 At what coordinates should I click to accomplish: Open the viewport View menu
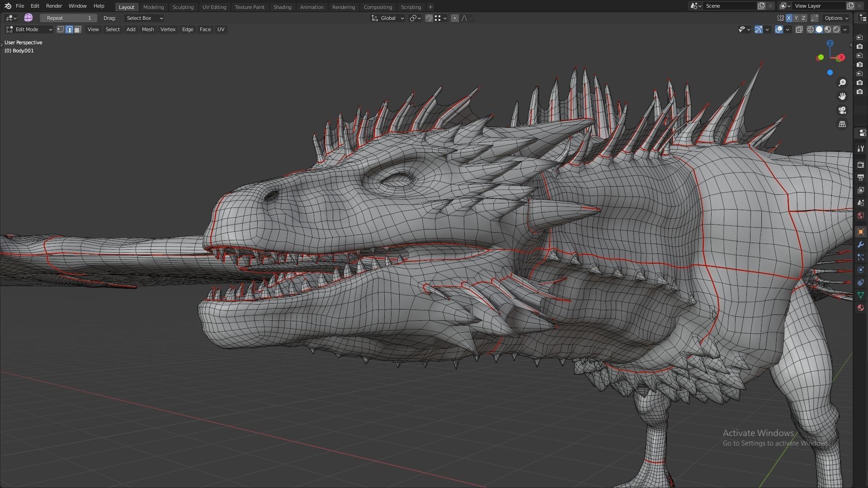(x=93, y=29)
